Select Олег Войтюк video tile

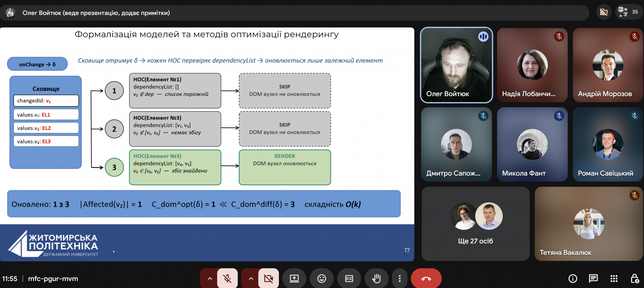click(456, 65)
